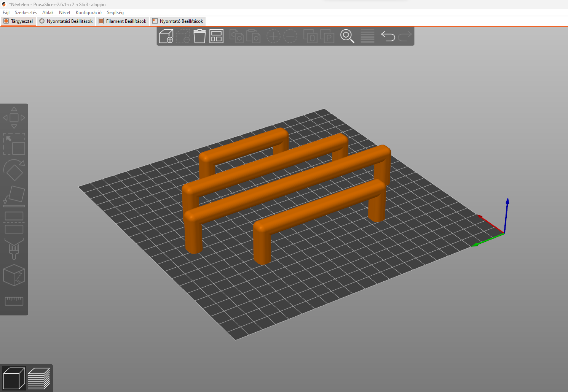Click the Add object cube icon
The height and width of the screenshot is (392, 568).
[x=166, y=36]
